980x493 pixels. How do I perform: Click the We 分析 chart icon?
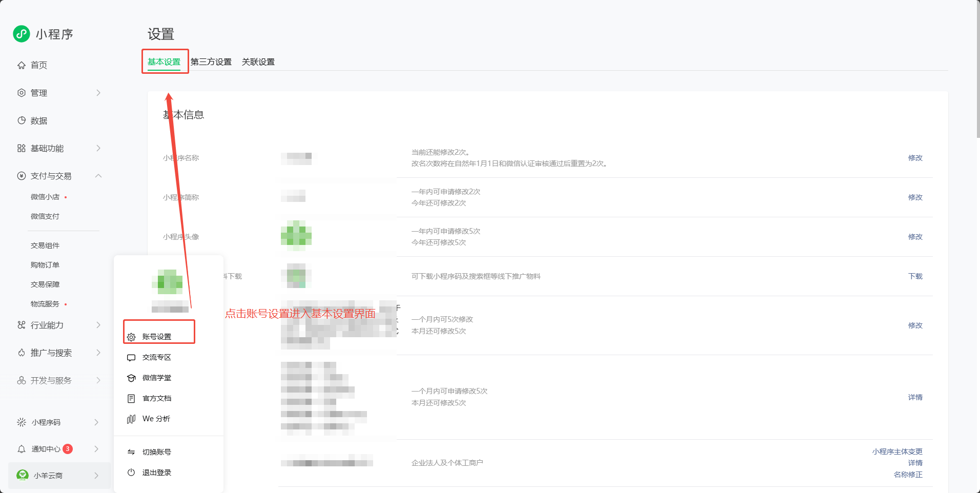pyautogui.click(x=131, y=419)
